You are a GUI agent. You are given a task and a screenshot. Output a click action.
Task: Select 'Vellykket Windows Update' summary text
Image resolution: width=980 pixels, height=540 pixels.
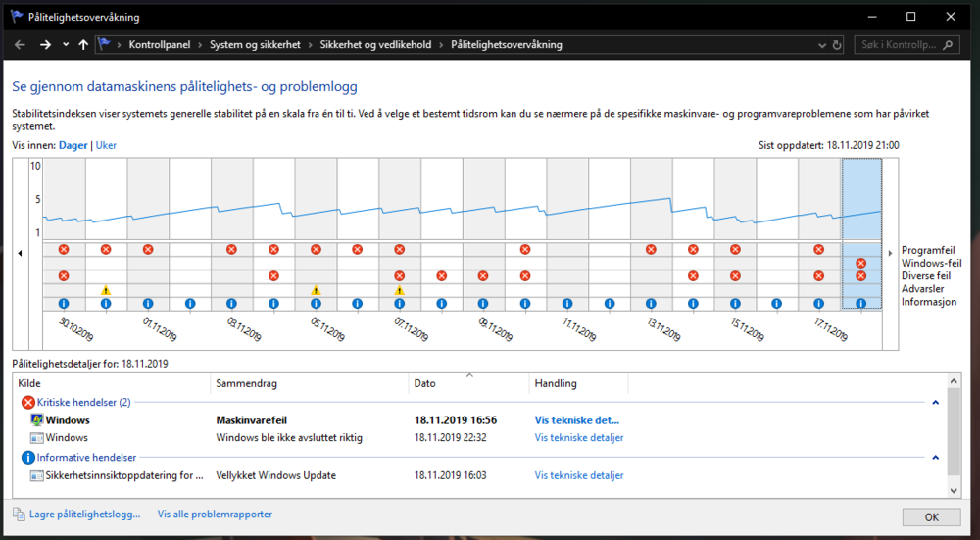pos(275,475)
